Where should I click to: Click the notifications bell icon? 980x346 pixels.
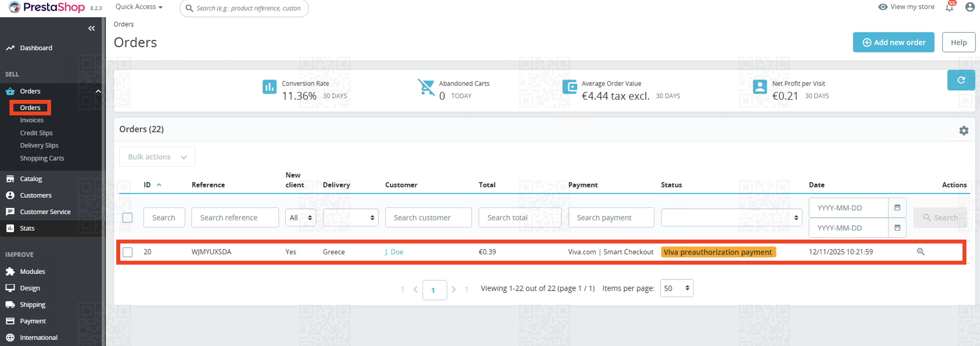point(949,7)
